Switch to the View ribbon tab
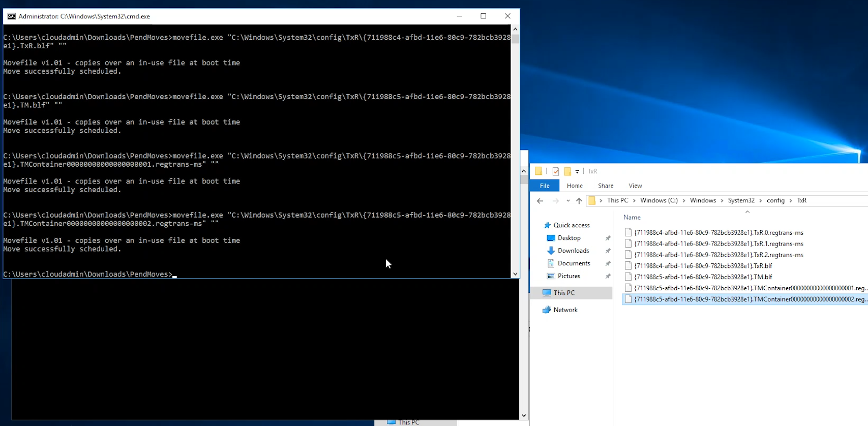 click(635, 186)
